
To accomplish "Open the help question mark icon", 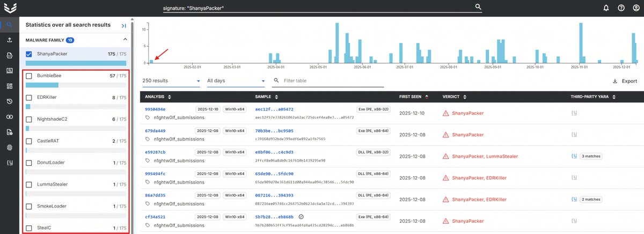I will 621,8.
